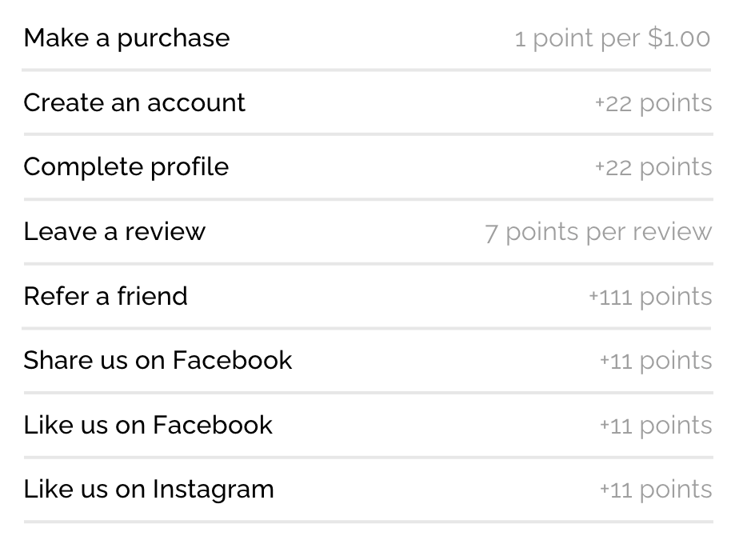
Task: Click the separator under Leave a review
Action: point(366,263)
